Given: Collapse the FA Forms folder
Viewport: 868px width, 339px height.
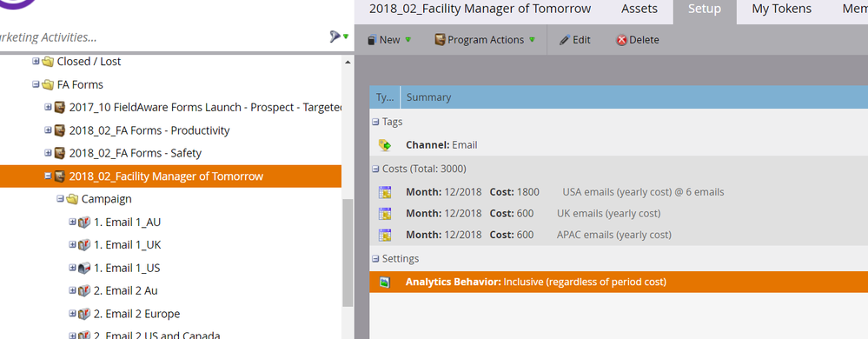Looking at the screenshot, I should pos(36,84).
